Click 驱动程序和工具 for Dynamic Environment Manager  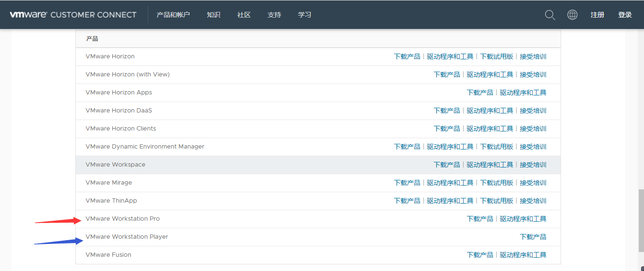(x=450, y=147)
